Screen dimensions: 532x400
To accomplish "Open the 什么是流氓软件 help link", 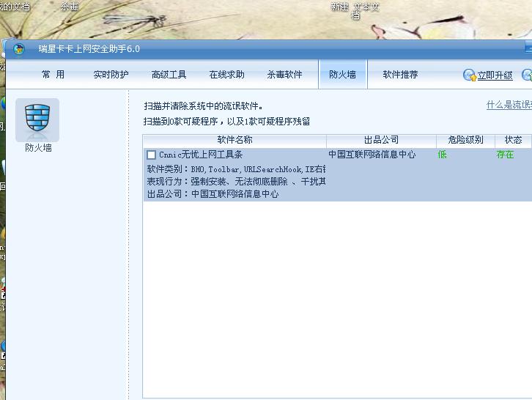I will (x=509, y=105).
